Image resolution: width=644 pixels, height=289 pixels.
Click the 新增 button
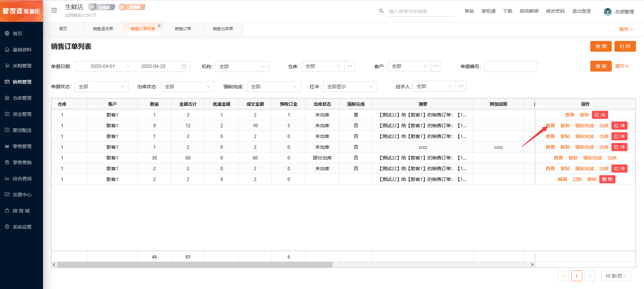[601, 46]
